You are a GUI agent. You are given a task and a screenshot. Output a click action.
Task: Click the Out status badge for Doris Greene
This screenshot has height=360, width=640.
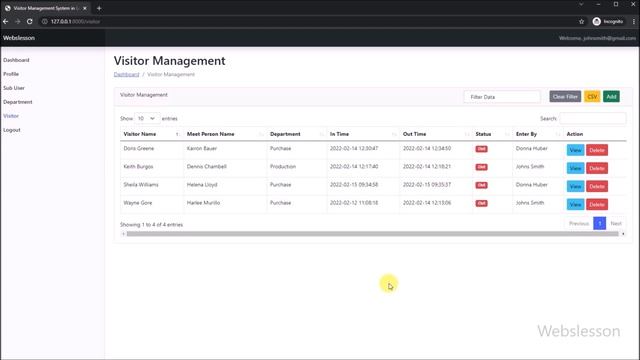coord(481,149)
